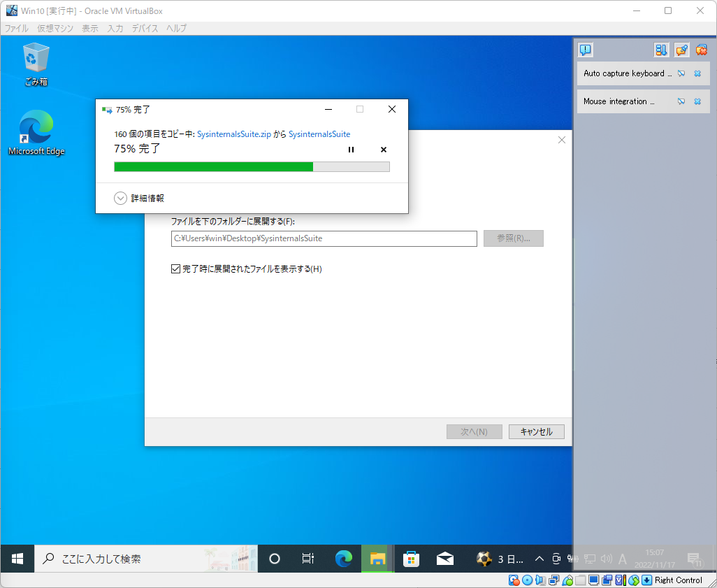This screenshot has width=717, height=588.
Task: Minimize the copy progress dialog
Action: coord(328,109)
